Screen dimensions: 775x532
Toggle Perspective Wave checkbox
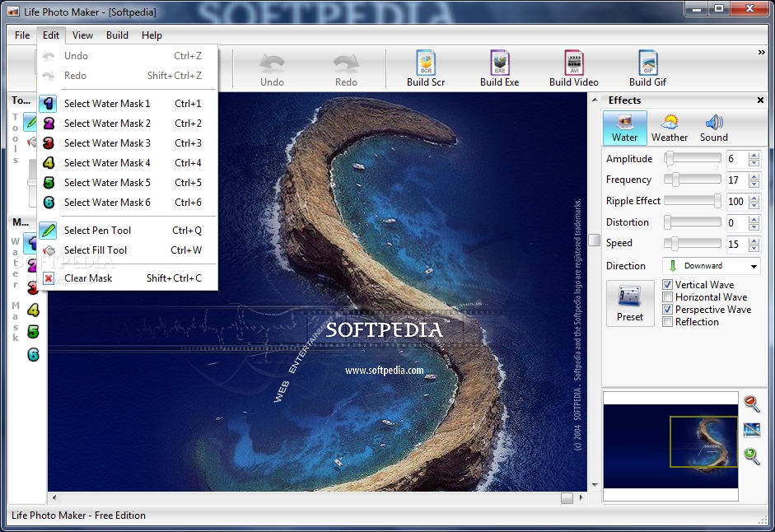[667, 310]
